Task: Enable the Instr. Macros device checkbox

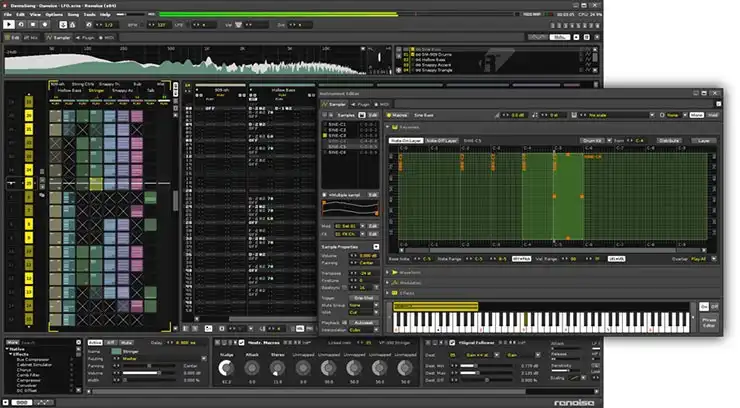Action: (242, 342)
